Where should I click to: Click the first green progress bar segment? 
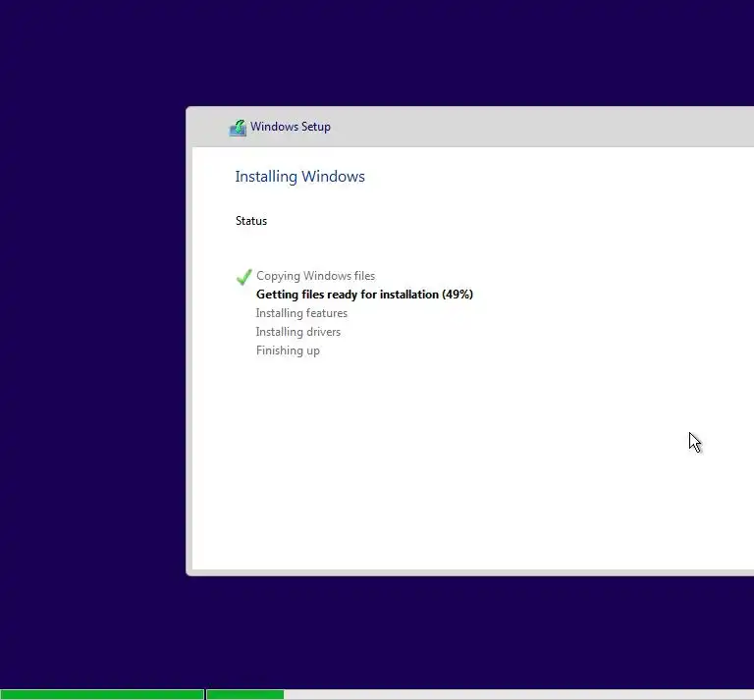click(102, 695)
